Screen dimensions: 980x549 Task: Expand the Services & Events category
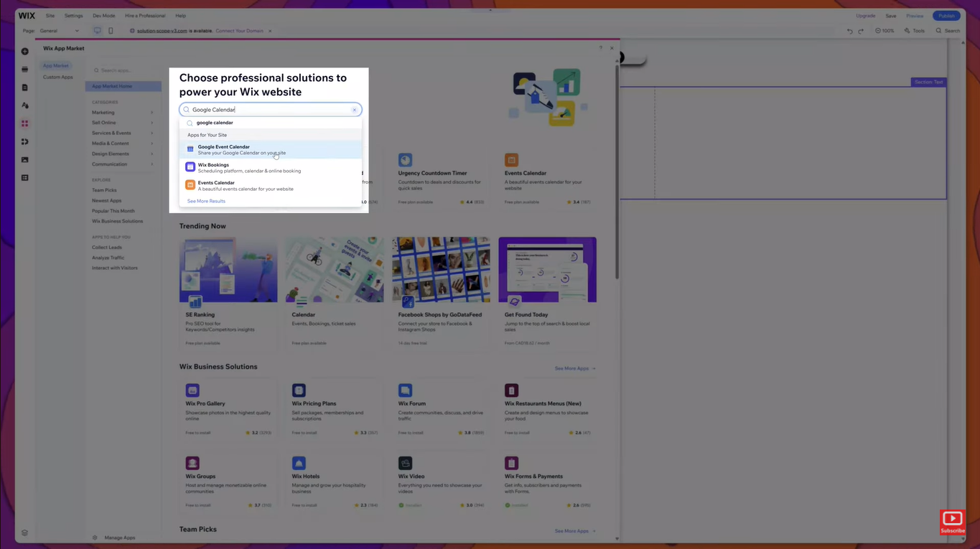click(x=122, y=133)
